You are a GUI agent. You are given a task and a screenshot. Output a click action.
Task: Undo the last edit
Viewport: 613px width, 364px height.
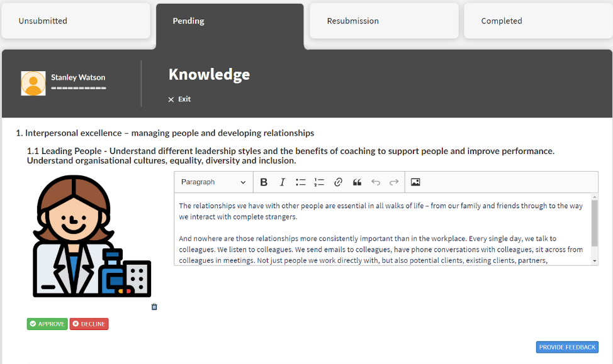pos(375,182)
